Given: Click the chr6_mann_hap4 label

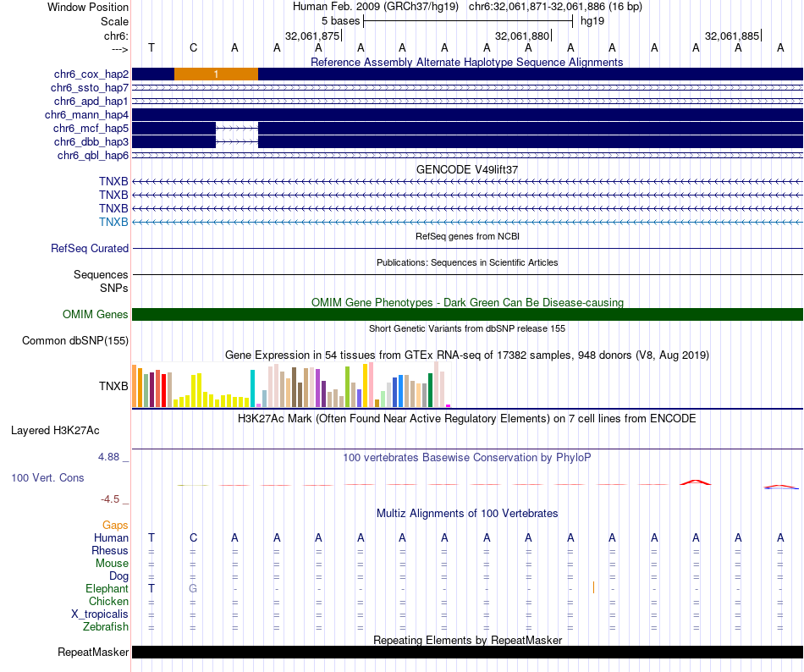Looking at the screenshot, I should [86, 115].
